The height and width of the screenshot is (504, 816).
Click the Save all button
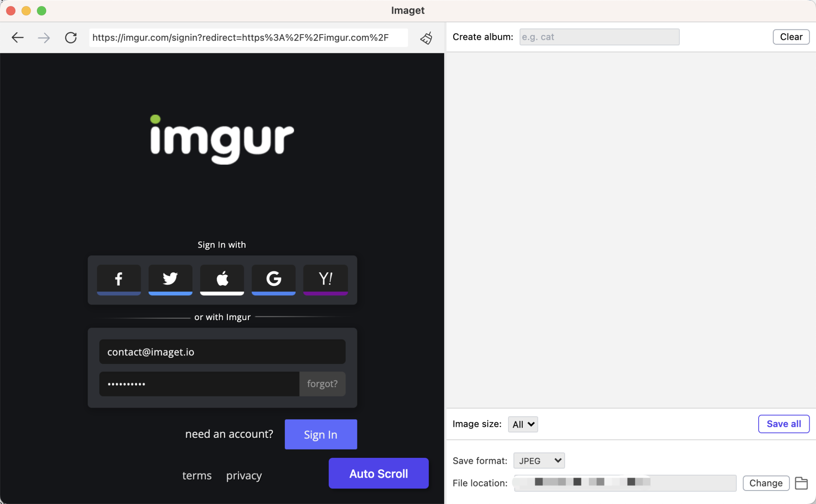pos(783,424)
